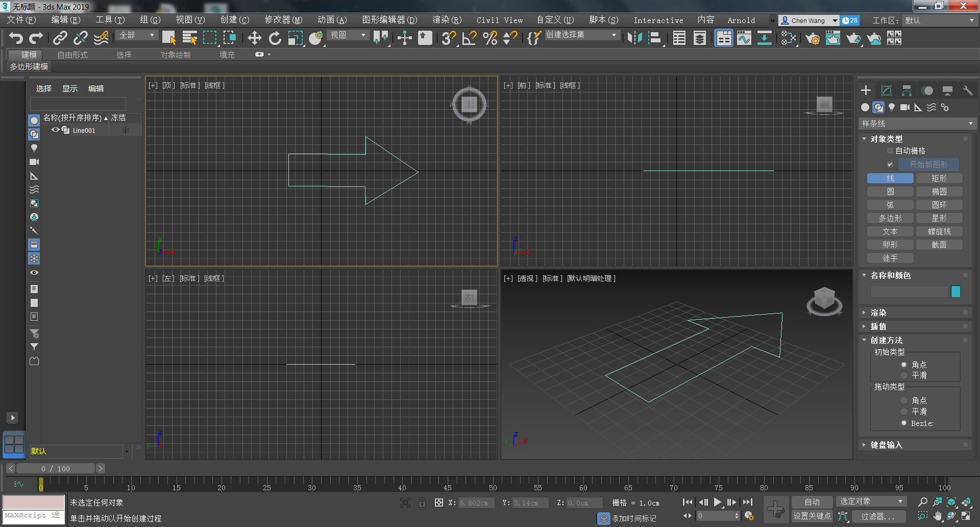Viewport: 980px width, 527px height.
Task: Click the Pan View hand icon
Action: 938,516
